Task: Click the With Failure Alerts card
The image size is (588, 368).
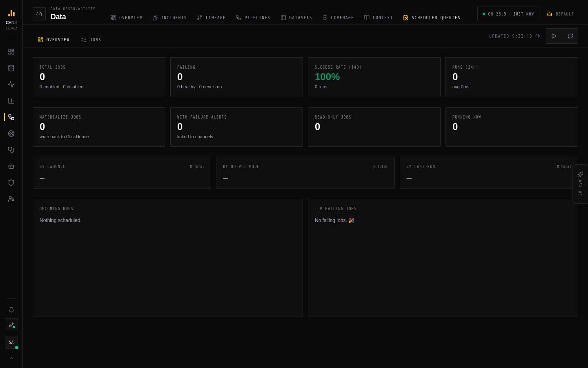Action: pos(236,127)
